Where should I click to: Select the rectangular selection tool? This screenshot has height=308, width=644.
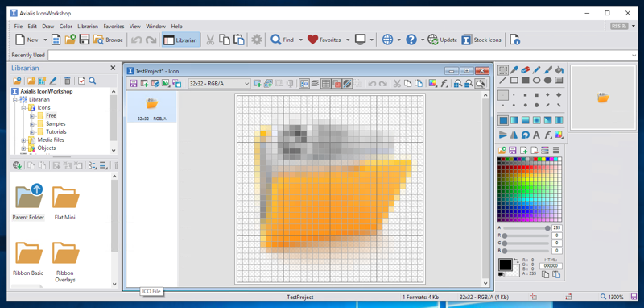pos(503,70)
